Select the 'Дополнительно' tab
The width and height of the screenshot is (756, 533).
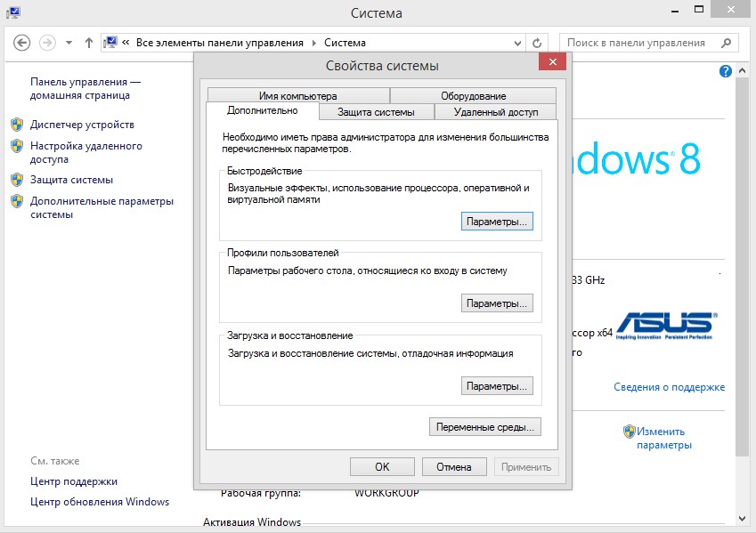coord(263,110)
